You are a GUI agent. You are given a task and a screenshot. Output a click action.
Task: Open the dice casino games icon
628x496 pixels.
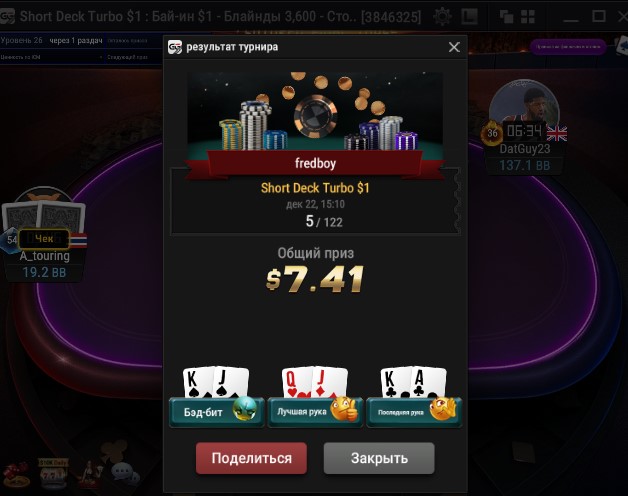[16, 475]
